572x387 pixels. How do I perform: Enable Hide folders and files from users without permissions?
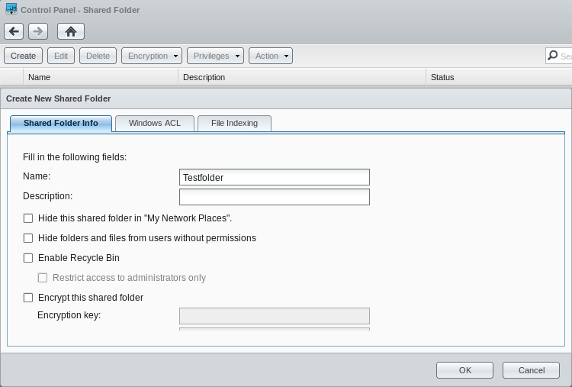click(x=28, y=238)
